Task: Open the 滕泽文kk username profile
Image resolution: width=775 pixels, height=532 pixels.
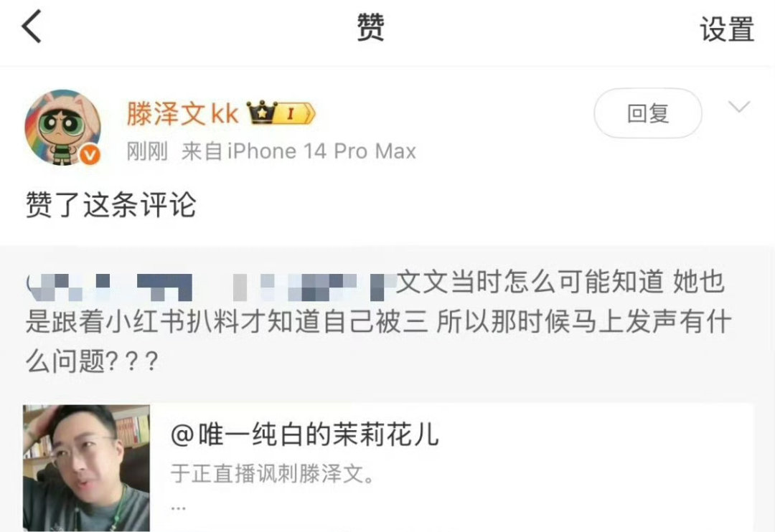Action: coord(183,113)
